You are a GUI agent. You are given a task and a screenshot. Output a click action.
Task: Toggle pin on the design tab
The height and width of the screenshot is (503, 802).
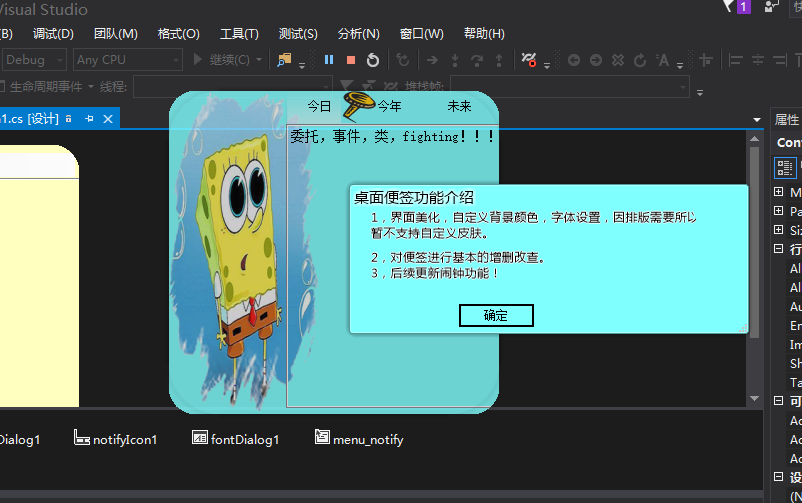click(x=90, y=119)
